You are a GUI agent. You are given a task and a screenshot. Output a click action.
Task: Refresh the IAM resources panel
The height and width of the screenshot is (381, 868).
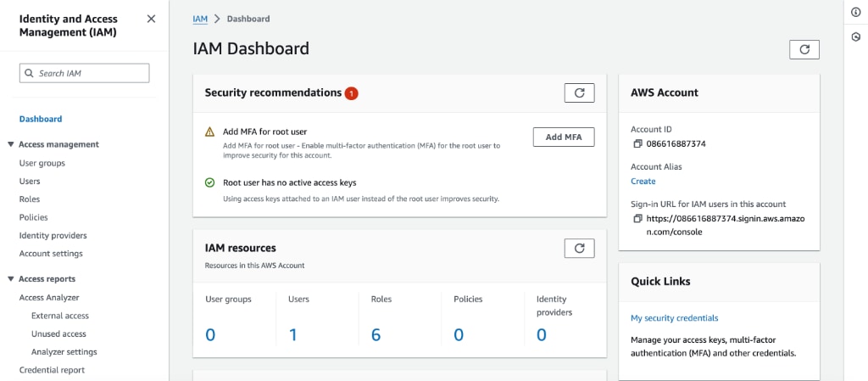coord(579,248)
